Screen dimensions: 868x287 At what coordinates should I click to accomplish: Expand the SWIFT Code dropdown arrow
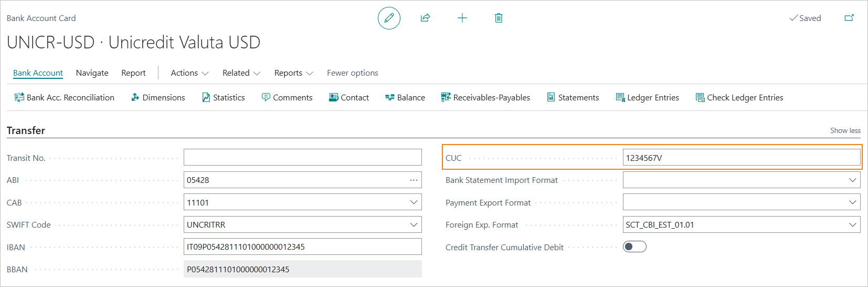[x=414, y=224]
